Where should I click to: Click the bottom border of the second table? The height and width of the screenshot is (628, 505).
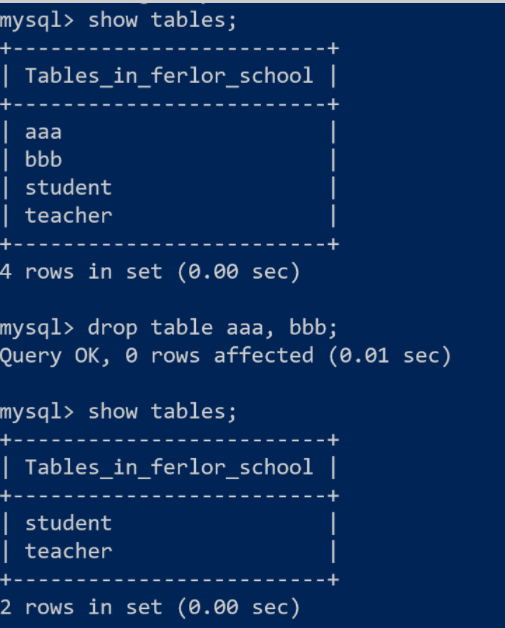pyautogui.click(x=169, y=580)
